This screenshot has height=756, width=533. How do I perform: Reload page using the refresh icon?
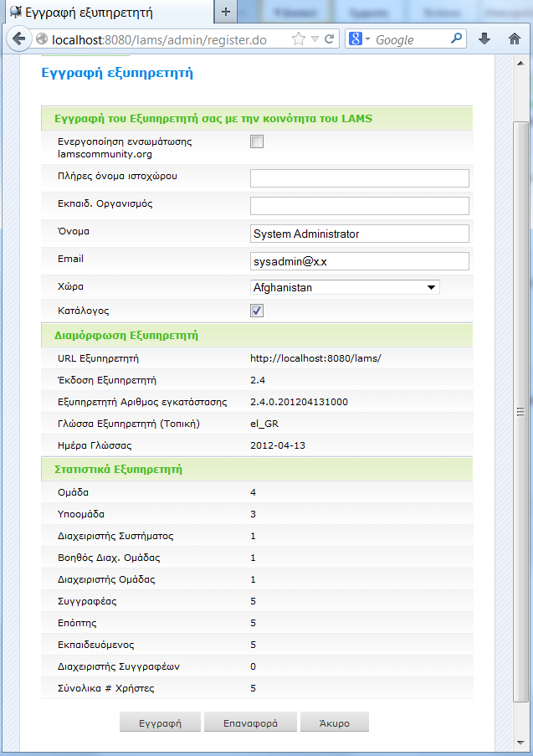coord(330,39)
